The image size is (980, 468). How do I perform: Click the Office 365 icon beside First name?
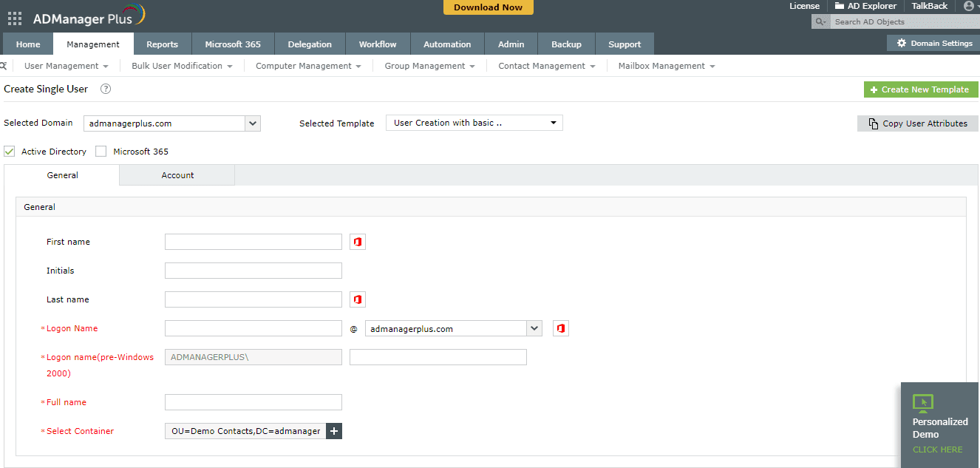358,242
